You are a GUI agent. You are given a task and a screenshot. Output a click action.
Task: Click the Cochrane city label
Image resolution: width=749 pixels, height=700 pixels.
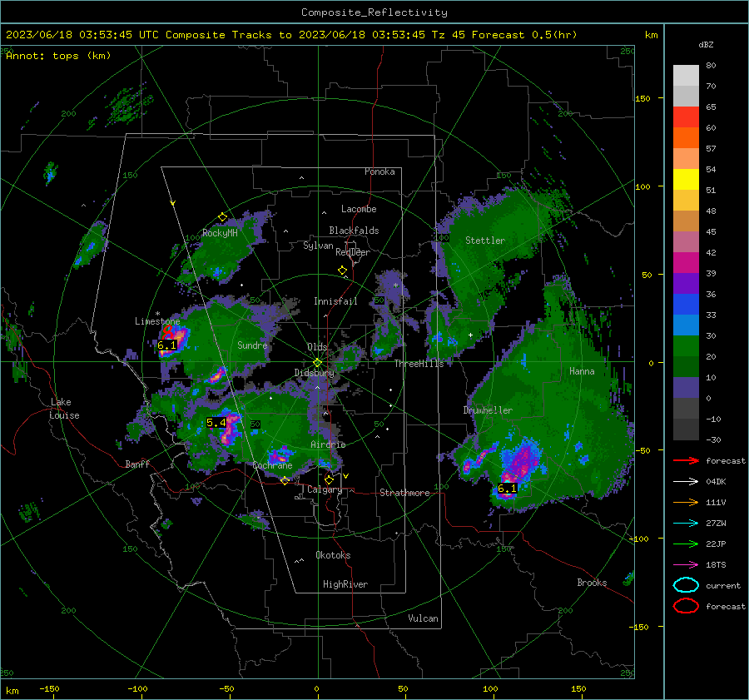pyautogui.click(x=272, y=465)
